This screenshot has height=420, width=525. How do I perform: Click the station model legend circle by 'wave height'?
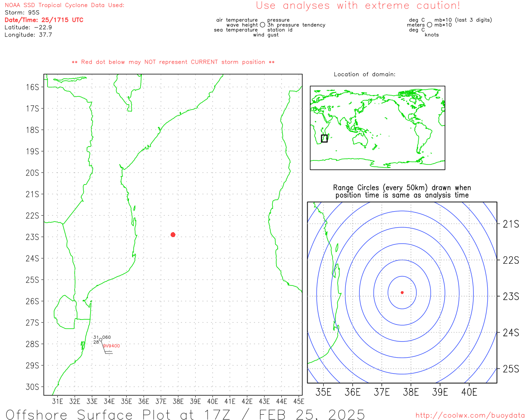click(x=262, y=25)
